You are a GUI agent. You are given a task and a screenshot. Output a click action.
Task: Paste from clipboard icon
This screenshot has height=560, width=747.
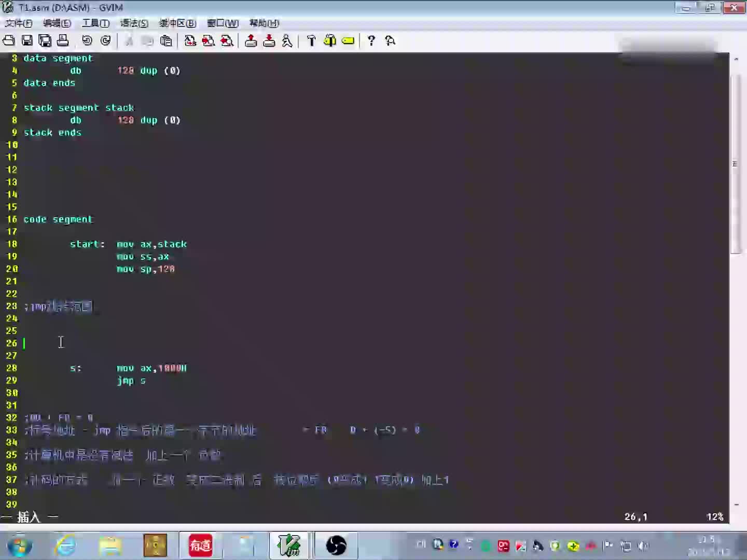coord(166,40)
